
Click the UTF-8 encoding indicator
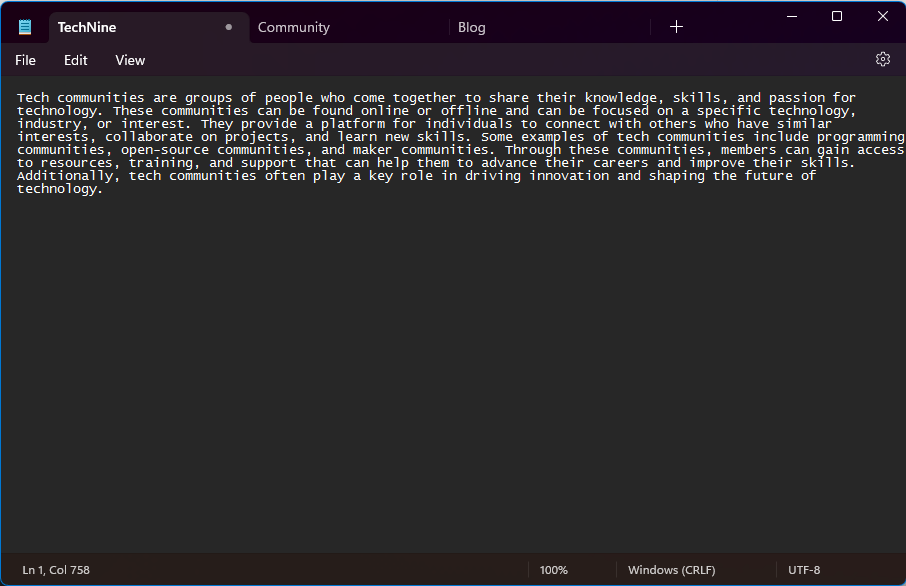click(x=804, y=570)
